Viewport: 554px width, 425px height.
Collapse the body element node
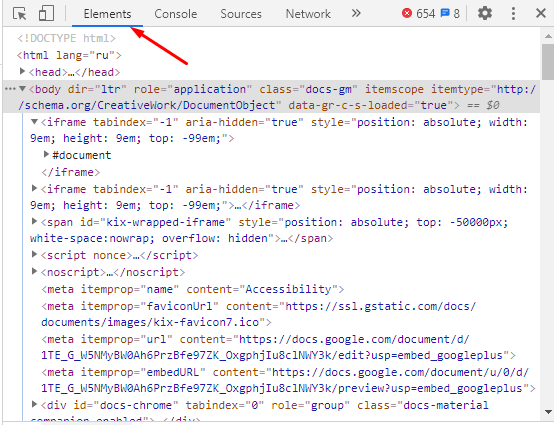pos(22,88)
